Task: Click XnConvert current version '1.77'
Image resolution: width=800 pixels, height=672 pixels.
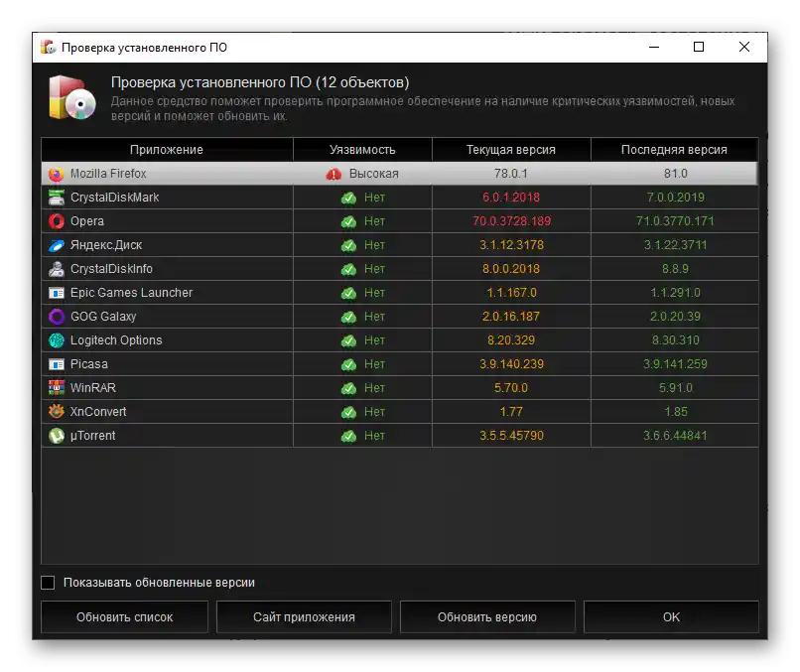Action: tap(511, 412)
